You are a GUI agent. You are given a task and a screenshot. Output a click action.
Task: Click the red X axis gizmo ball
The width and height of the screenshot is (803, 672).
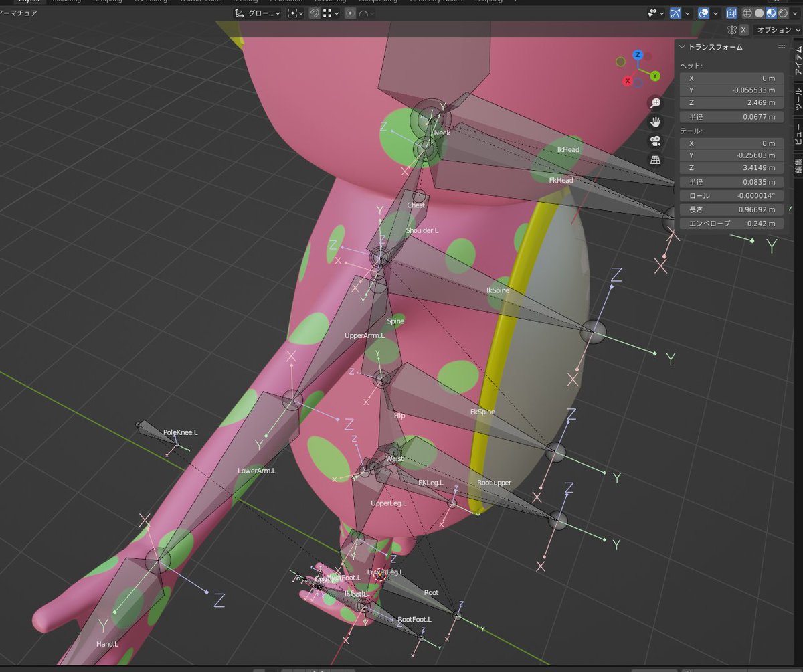click(628, 81)
